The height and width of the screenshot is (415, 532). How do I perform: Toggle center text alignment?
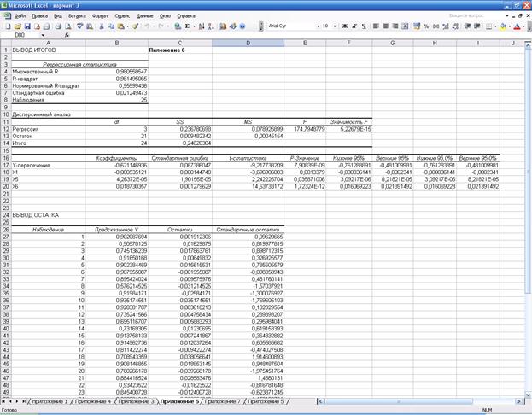[385, 26]
